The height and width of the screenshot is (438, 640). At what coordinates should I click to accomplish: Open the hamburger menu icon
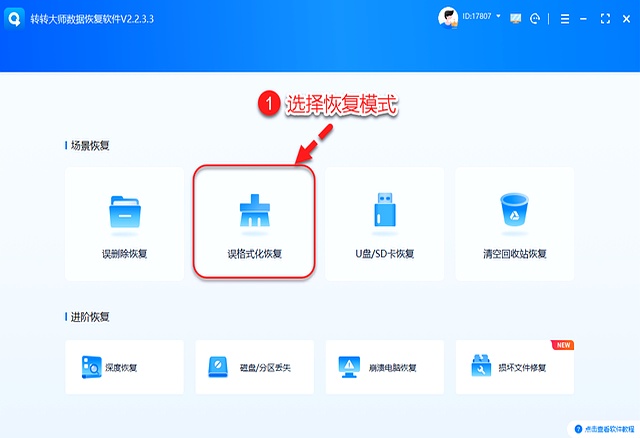[565, 18]
